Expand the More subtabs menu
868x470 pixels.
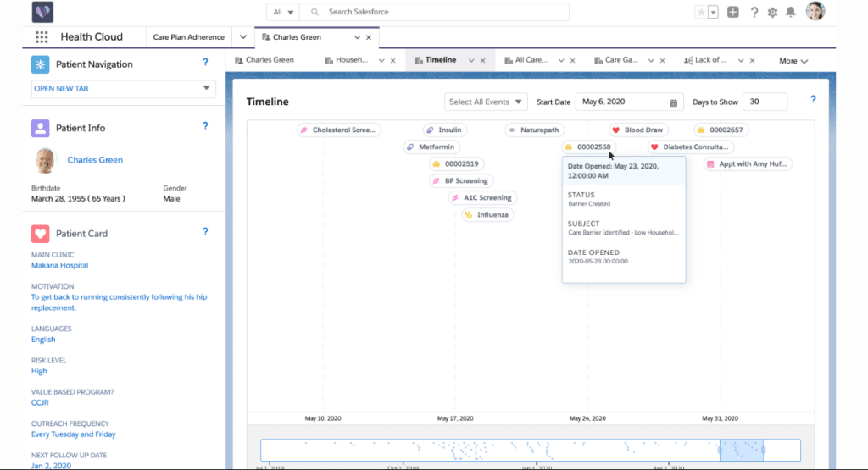click(x=793, y=61)
